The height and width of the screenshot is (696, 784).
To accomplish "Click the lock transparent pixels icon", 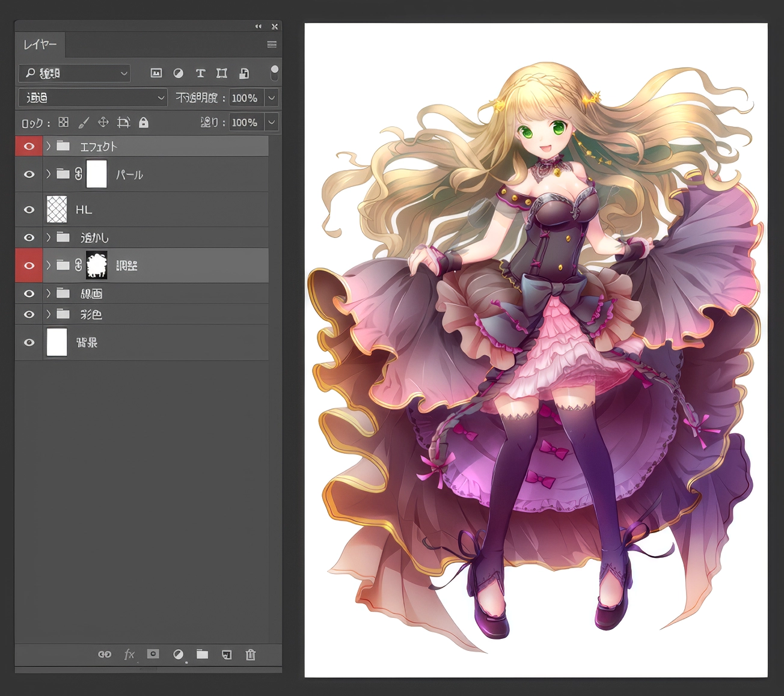I will (x=63, y=123).
